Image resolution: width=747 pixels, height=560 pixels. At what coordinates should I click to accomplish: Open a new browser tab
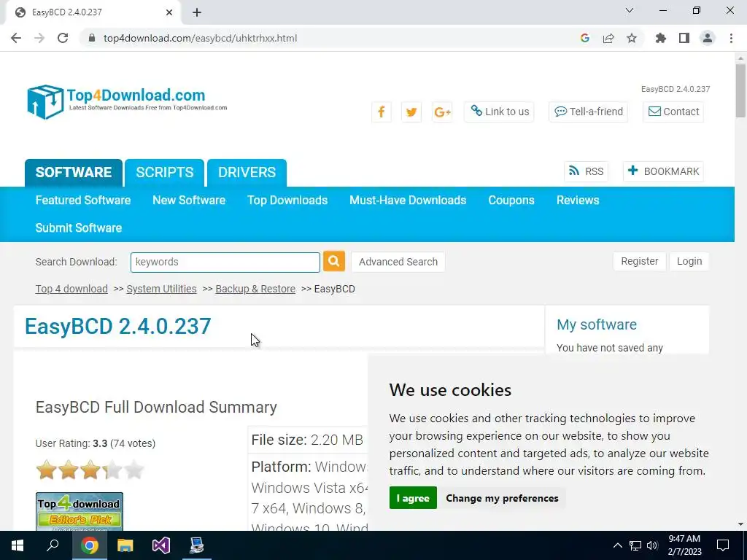tap(197, 12)
